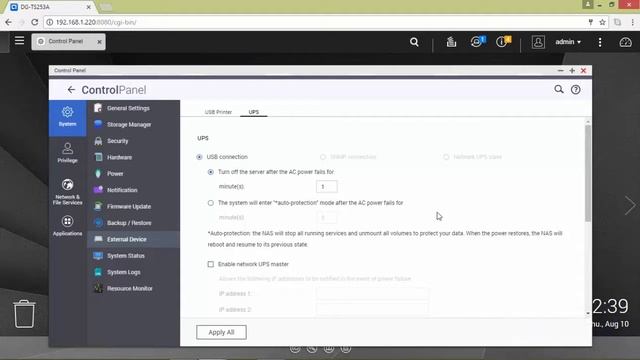Select the Applications category icon
The height and width of the screenshot is (360, 640).
(x=67, y=226)
